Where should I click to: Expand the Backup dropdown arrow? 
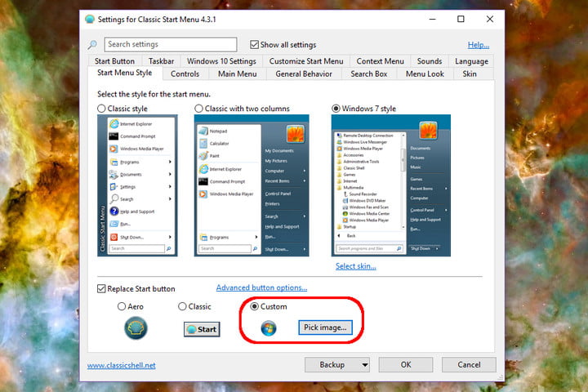pos(364,364)
